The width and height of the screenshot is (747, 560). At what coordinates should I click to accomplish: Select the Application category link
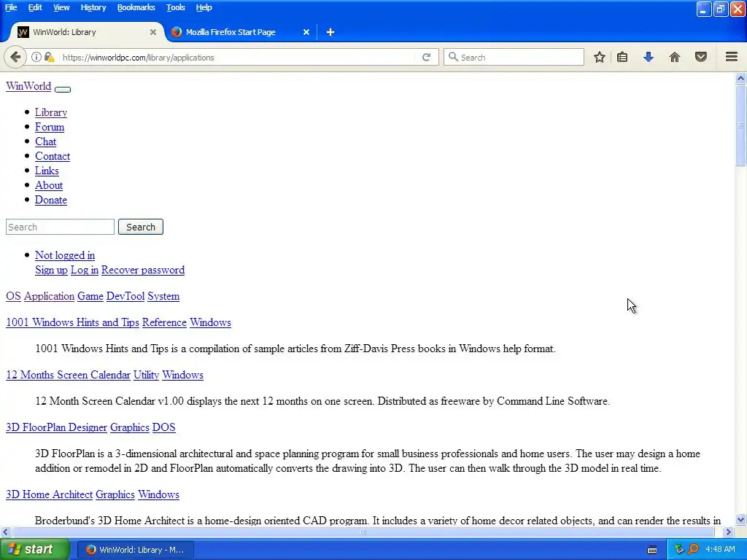click(x=49, y=296)
